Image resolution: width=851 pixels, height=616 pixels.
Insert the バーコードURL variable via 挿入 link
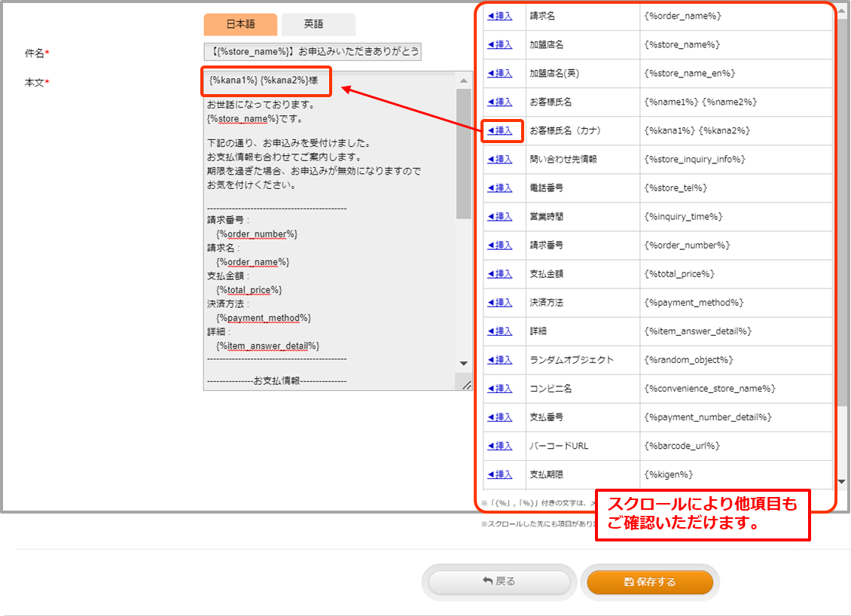click(x=500, y=445)
